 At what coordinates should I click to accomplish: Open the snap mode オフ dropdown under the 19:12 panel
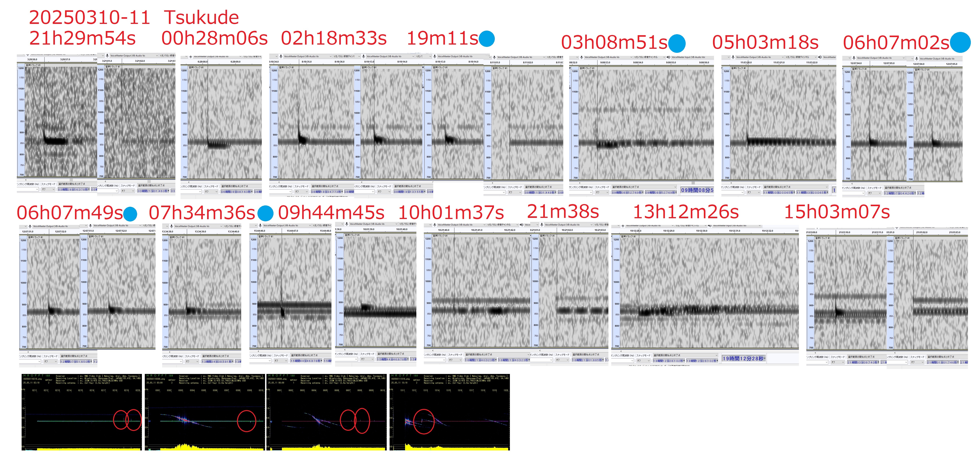[643, 361]
